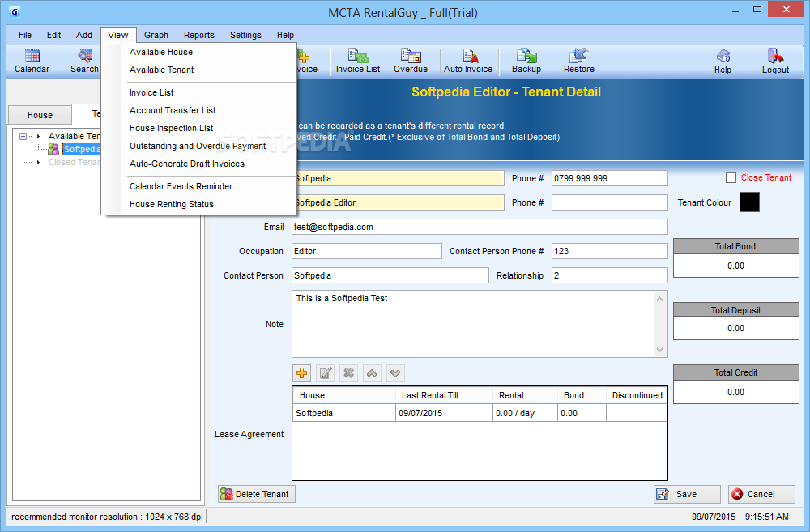Click the Last Rental Till column header
The width and height of the screenshot is (810, 532).
coord(444,395)
